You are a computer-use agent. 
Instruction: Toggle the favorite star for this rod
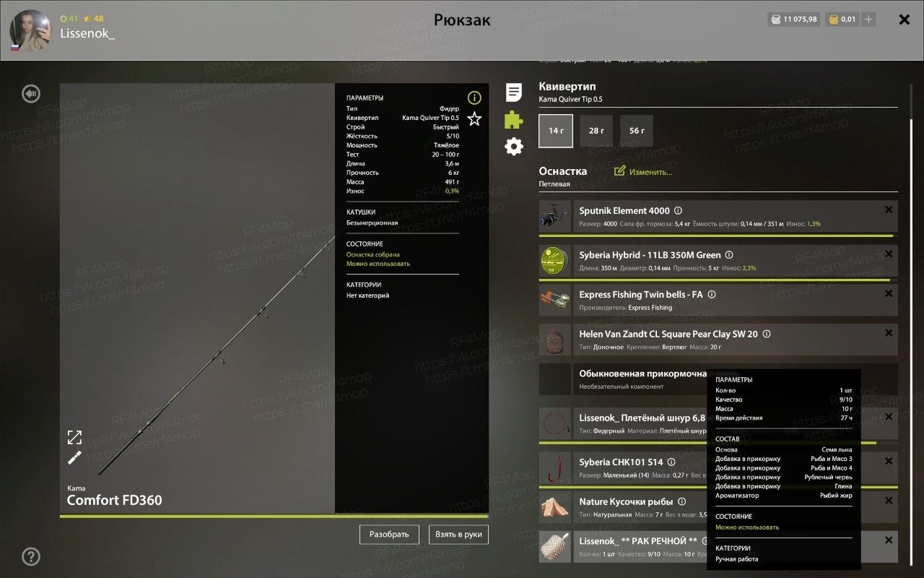[474, 119]
